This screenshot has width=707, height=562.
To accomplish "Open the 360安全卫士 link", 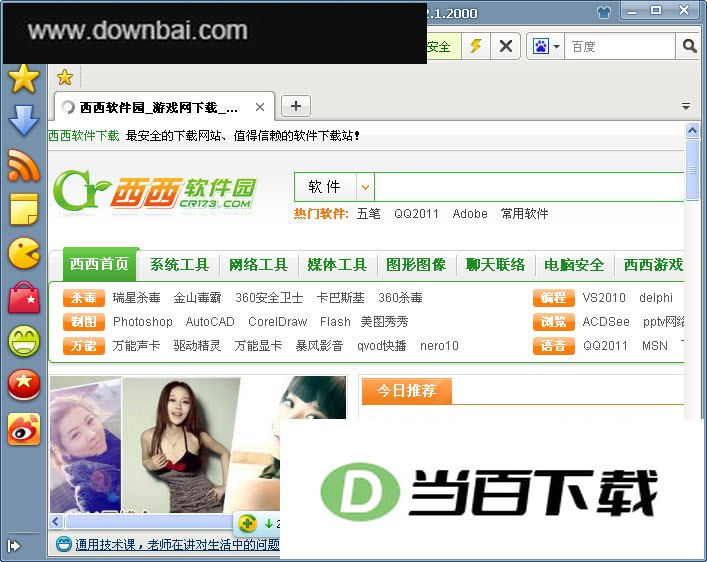I will (269, 298).
